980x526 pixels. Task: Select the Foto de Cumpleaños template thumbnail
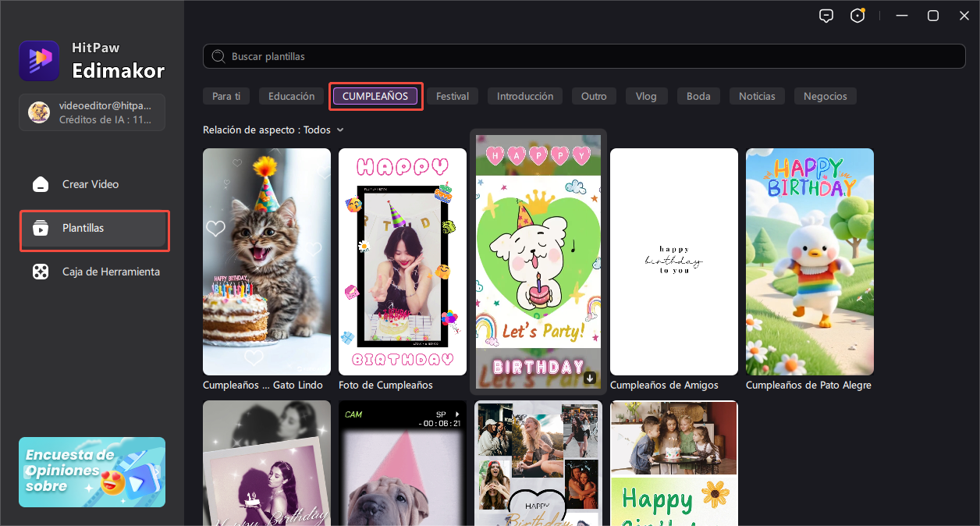(402, 261)
